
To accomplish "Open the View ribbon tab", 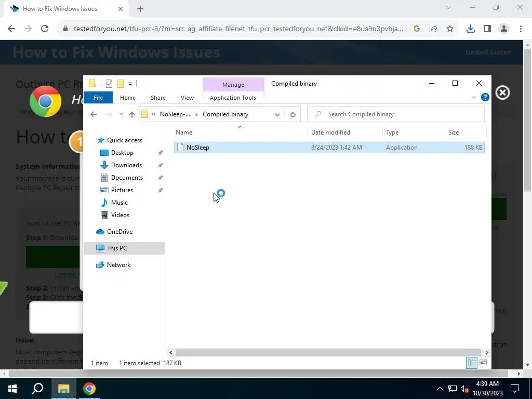I will tap(187, 98).
